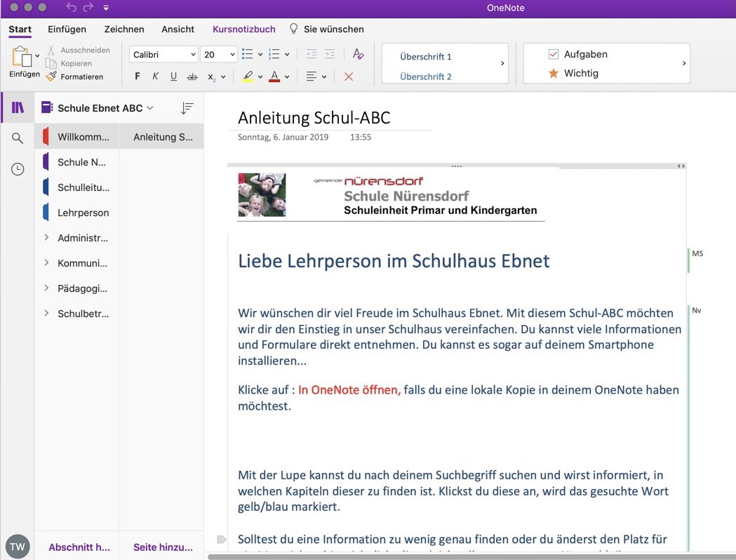The height and width of the screenshot is (560, 736).
Task: Open highlight color dropdown arrow
Action: point(260,76)
